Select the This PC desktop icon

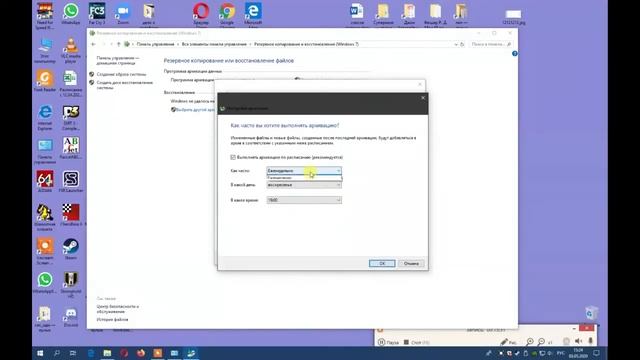coord(44,50)
